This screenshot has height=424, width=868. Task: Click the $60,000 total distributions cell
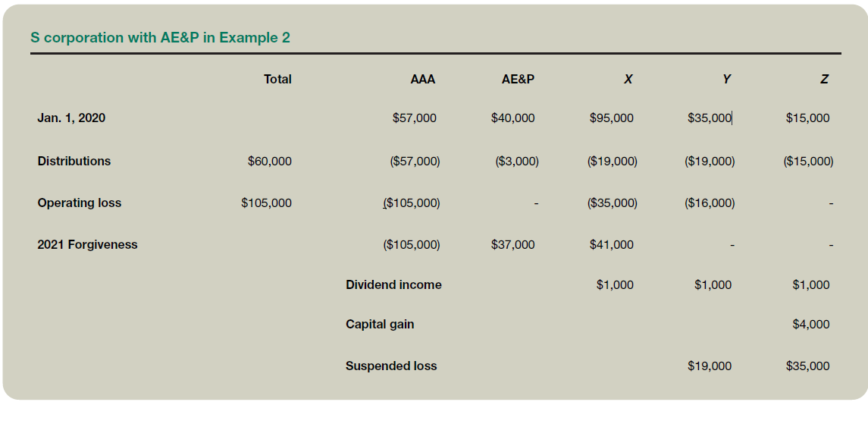point(269,161)
